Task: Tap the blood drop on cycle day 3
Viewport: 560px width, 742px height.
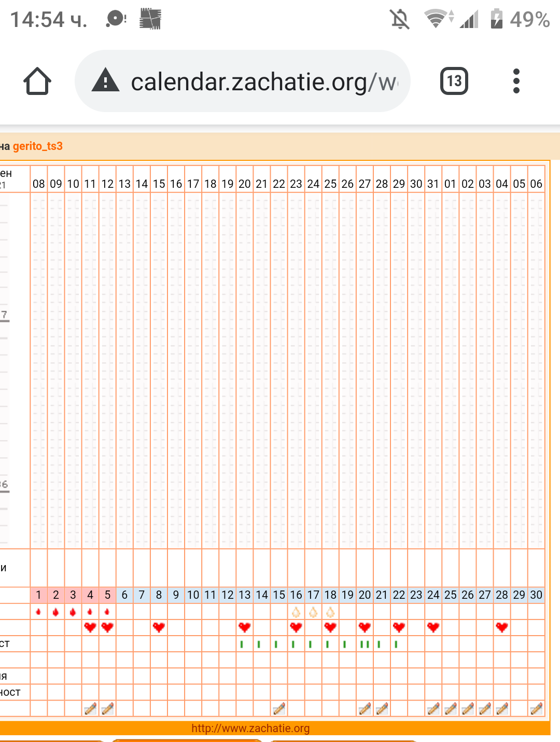Action: tap(73, 612)
